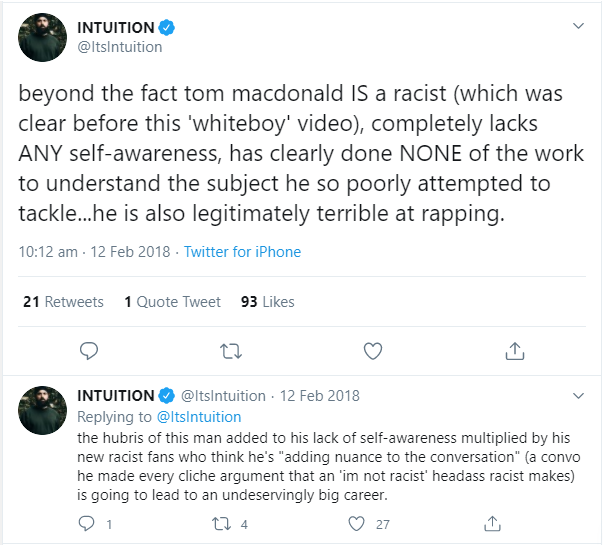View the 1 Quote Tweet list
Screen dimensions: 603x545
pyautogui.click(x=173, y=302)
